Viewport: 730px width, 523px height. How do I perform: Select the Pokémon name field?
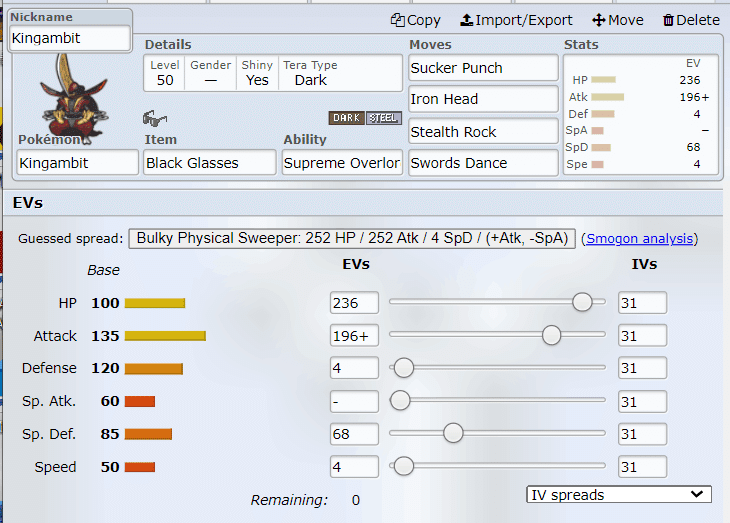(x=77, y=163)
